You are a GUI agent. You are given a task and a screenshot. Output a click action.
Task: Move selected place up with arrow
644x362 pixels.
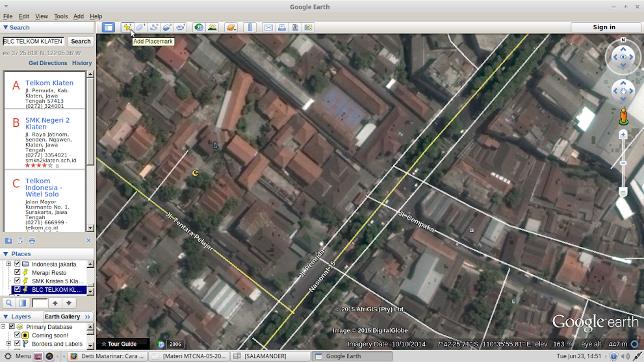click(x=55, y=304)
